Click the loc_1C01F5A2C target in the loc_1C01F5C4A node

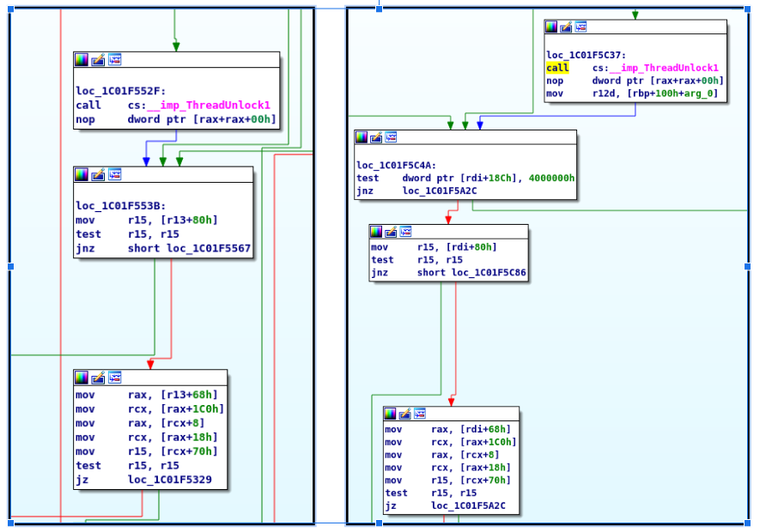click(x=437, y=191)
